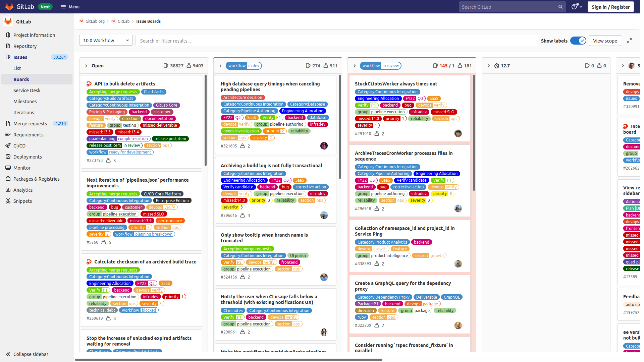Image resolution: width=644 pixels, height=362 pixels.
Task: Open Iterations link
Action: pos(24,113)
